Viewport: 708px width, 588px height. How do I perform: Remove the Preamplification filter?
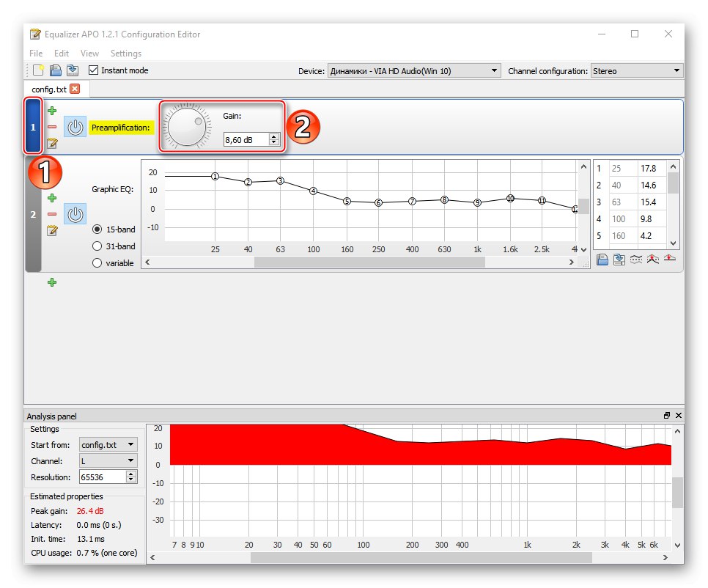coord(52,127)
